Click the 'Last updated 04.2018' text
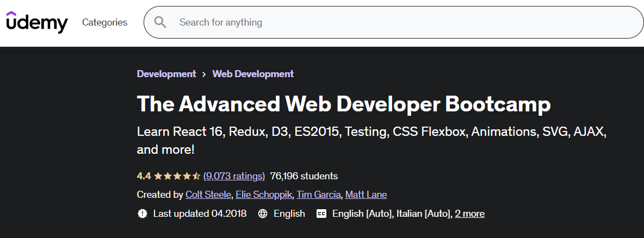This screenshot has height=238, width=644. click(200, 214)
